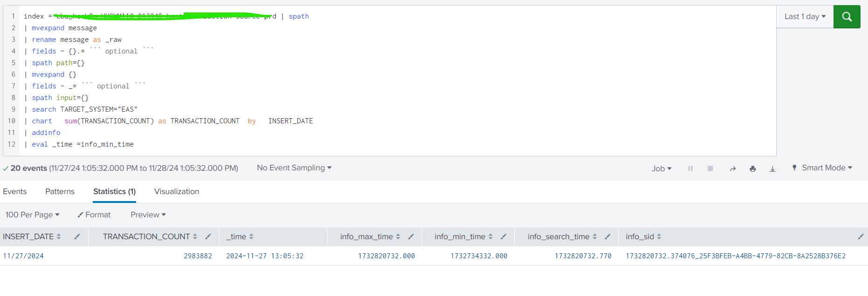The height and width of the screenshot is (296, 868).
Task: Click the addinfo command on line 11
Action: pos(46,133)
